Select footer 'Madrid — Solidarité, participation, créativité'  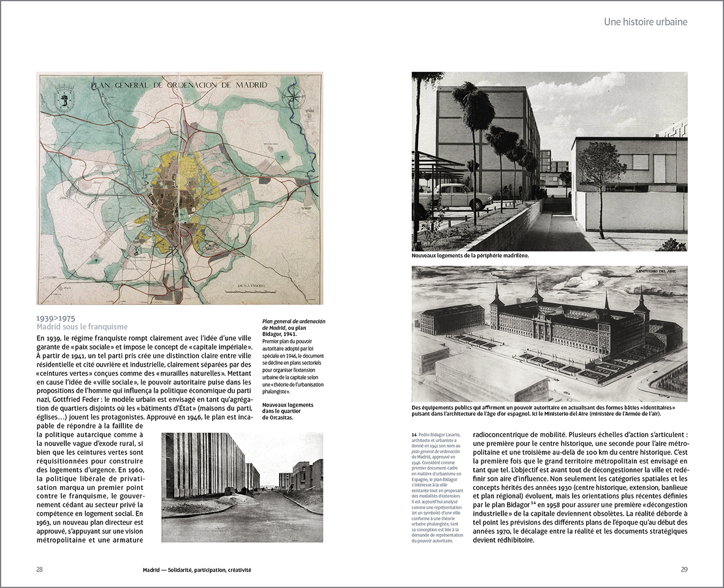[197, 570]
